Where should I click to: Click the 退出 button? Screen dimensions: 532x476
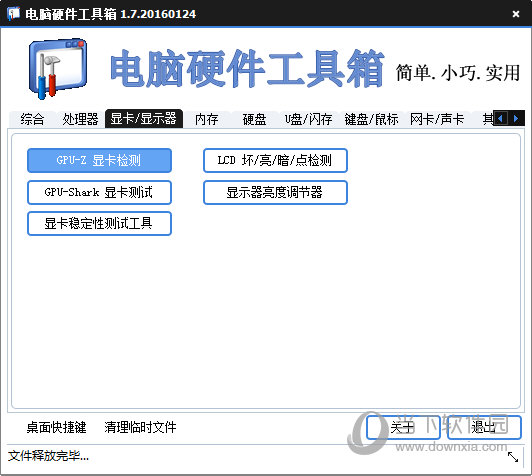[484, 427]
